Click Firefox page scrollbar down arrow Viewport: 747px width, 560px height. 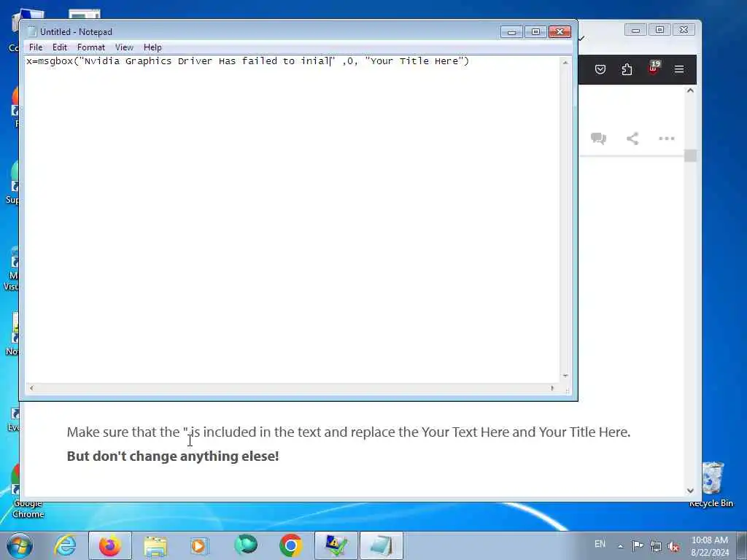[690, 491]
